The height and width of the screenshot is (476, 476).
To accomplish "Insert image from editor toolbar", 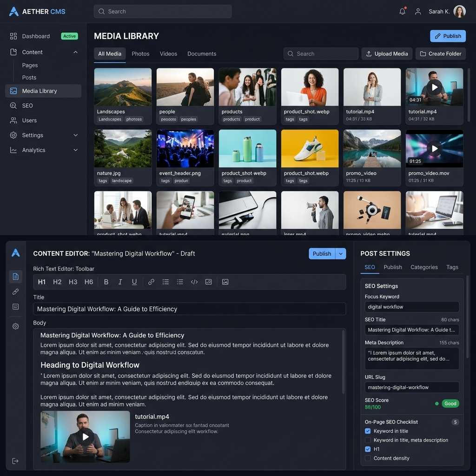I will click(x=225, y=282).
